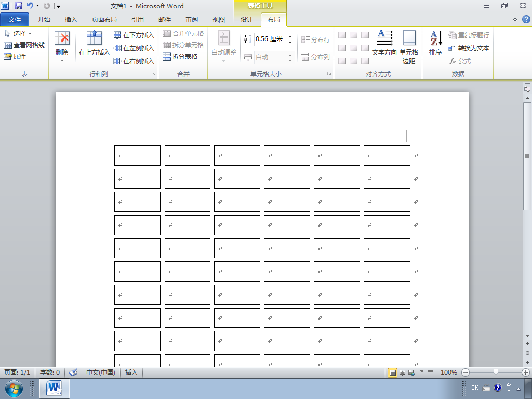Toggle 查看网格线 gridlines view
This screenshot has height=399, width=532.
(x=24, y=45)
